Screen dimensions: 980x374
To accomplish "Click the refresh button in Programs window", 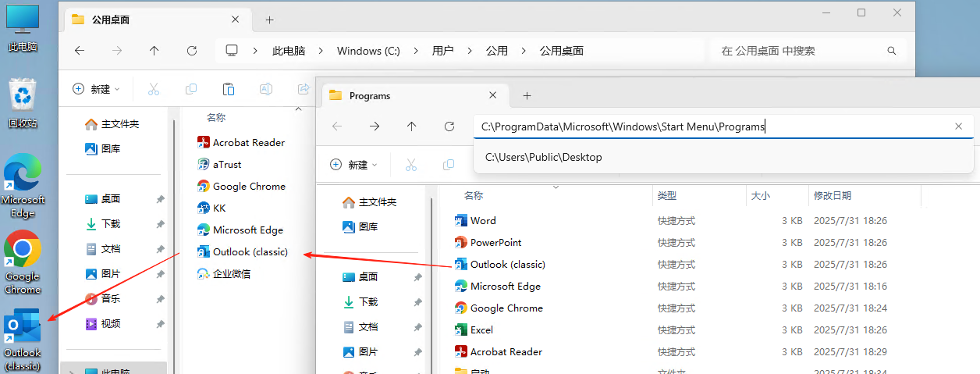I will coord(449,126).
